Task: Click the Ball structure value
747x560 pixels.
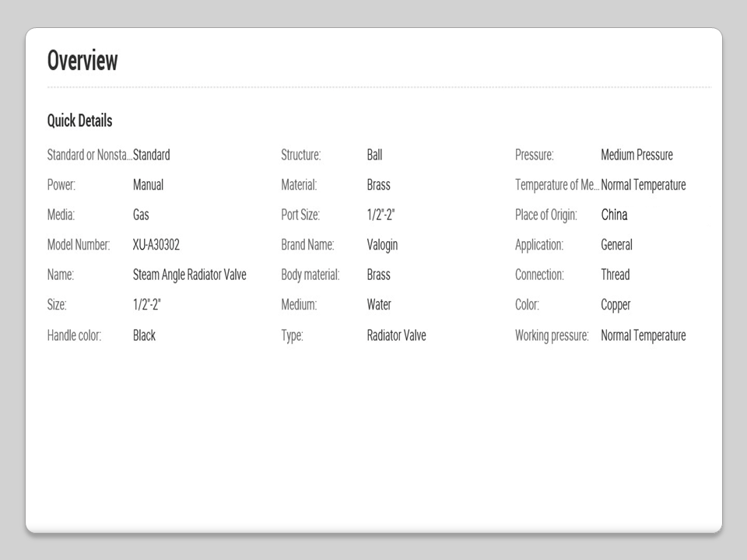Action: tap(374, 155)
